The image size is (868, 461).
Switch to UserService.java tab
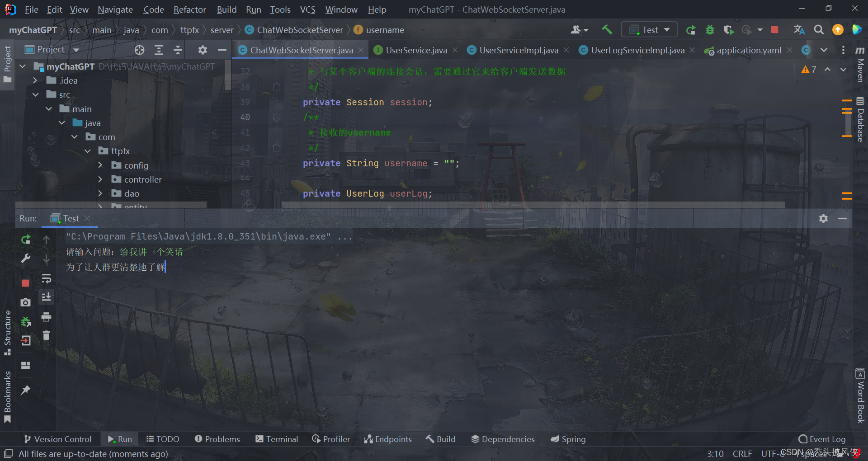click(x=416, y=50)
